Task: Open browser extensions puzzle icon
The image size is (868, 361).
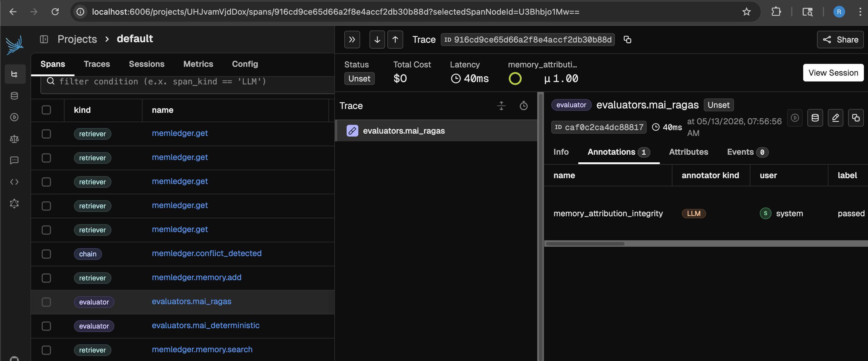Action: tap(776, 12)
